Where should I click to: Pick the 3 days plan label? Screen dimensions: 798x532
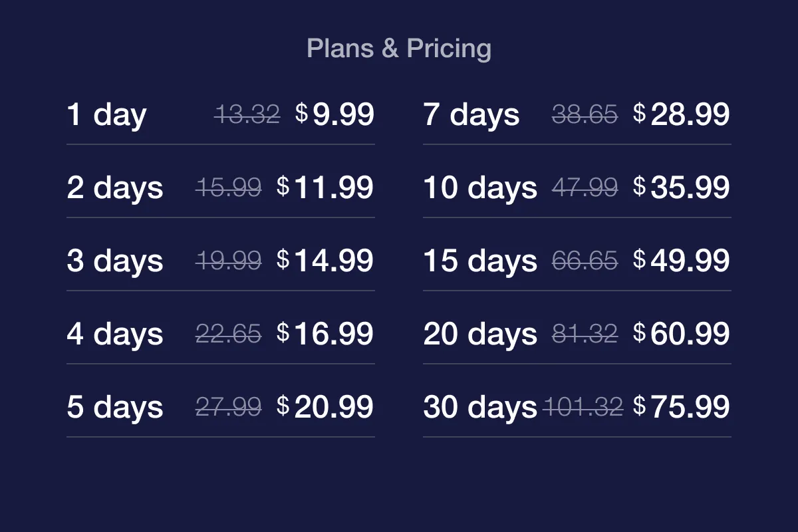[x=114, y=261]
